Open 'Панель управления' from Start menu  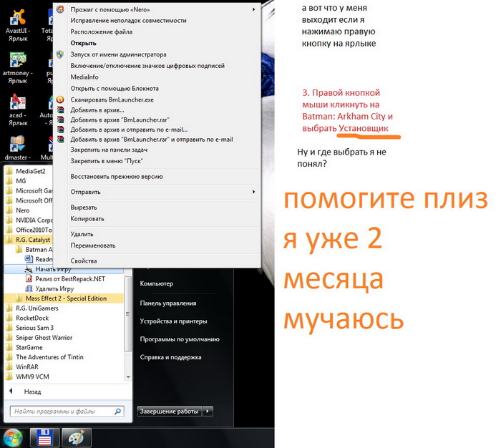click(168, 303)
